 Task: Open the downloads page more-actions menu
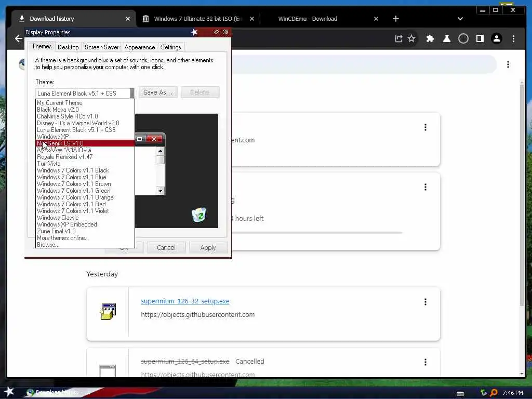tap(508, 64)
